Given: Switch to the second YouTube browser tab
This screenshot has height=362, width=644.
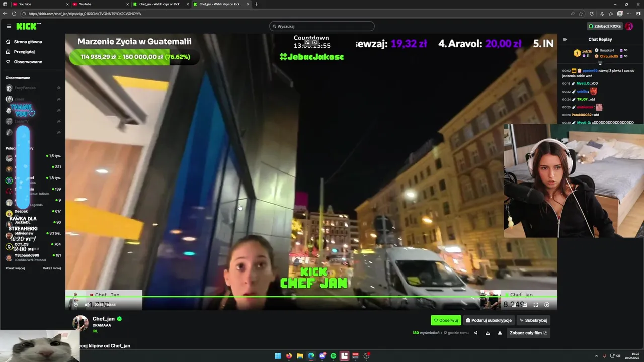Looking at the screenshot, I should (x=101, y=4).
